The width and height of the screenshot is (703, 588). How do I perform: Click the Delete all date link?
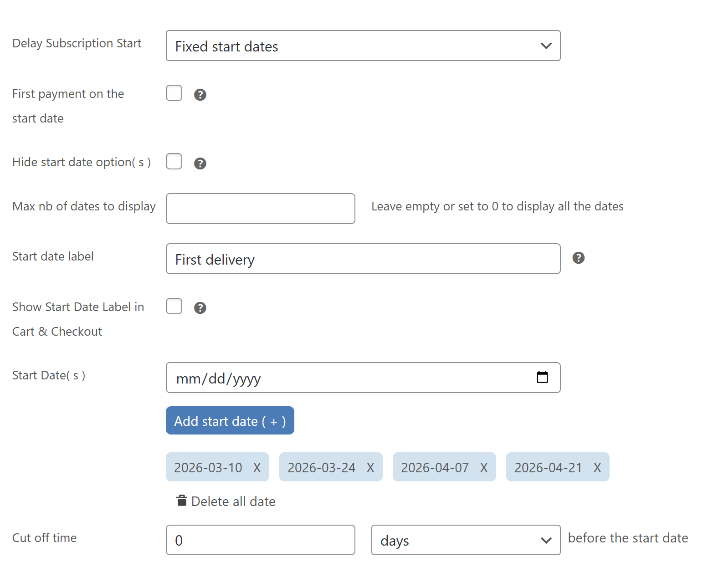233,501
